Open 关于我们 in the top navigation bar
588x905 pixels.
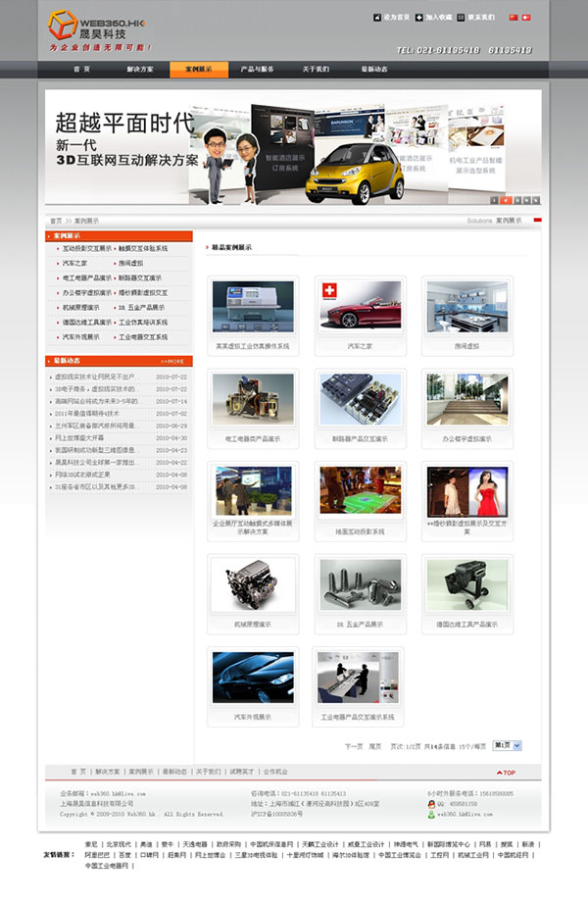click(316, 70)
